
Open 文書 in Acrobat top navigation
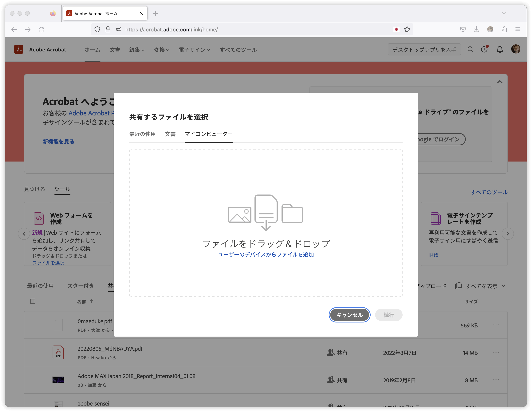click(114, 50)
